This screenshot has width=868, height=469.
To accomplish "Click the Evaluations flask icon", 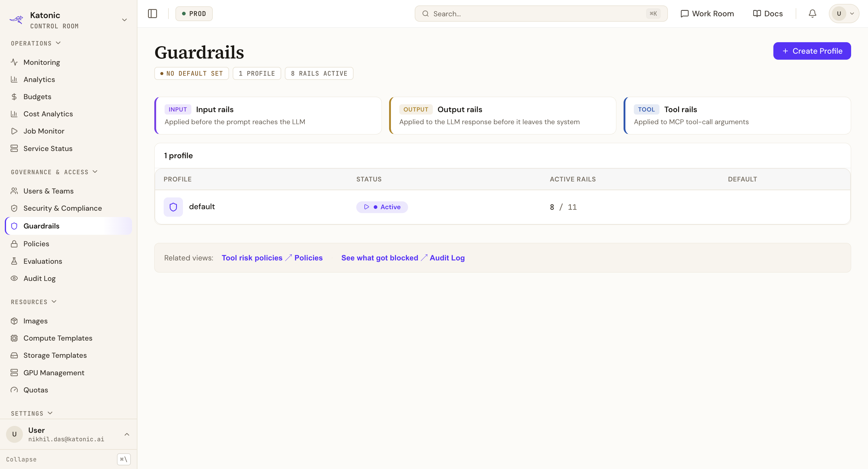I will (x=14, y=261).
